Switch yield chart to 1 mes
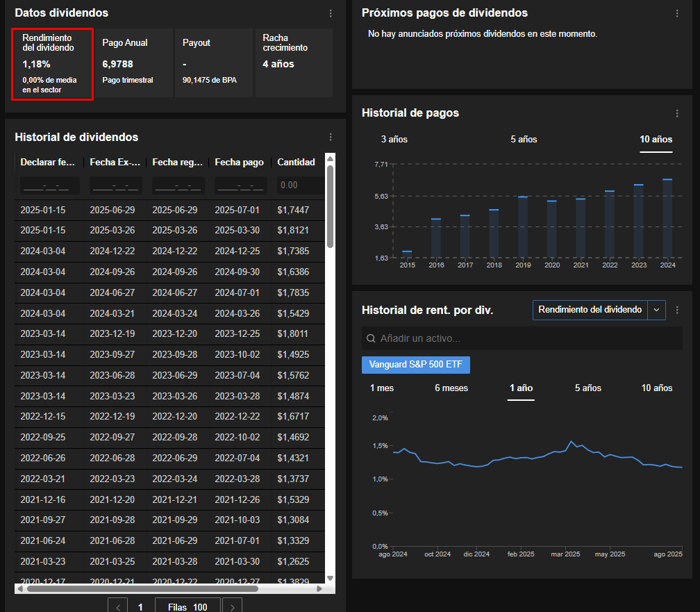Viewport: 700px width, 612px height. (x=382, y=388)
